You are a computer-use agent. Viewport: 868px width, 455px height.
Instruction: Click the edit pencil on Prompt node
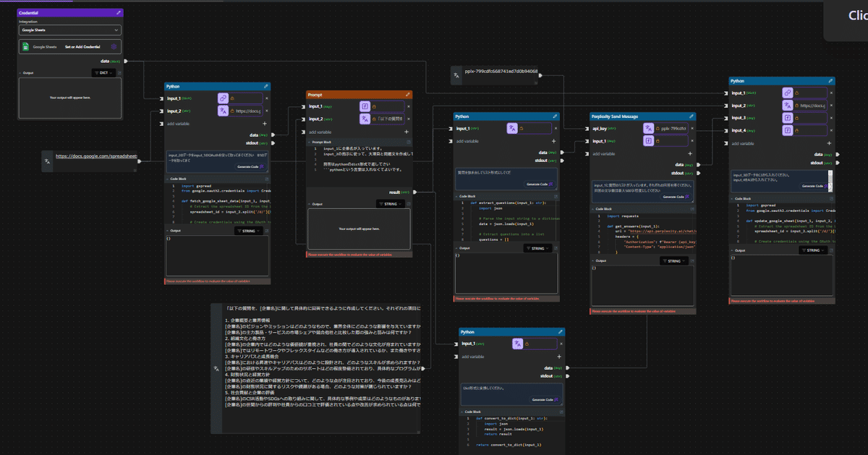point(407,95)
